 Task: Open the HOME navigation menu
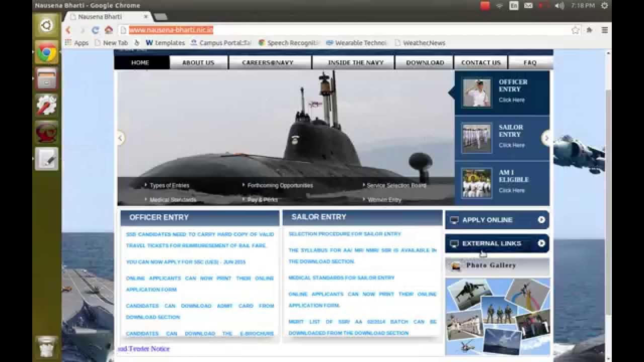tap(140, 62)
